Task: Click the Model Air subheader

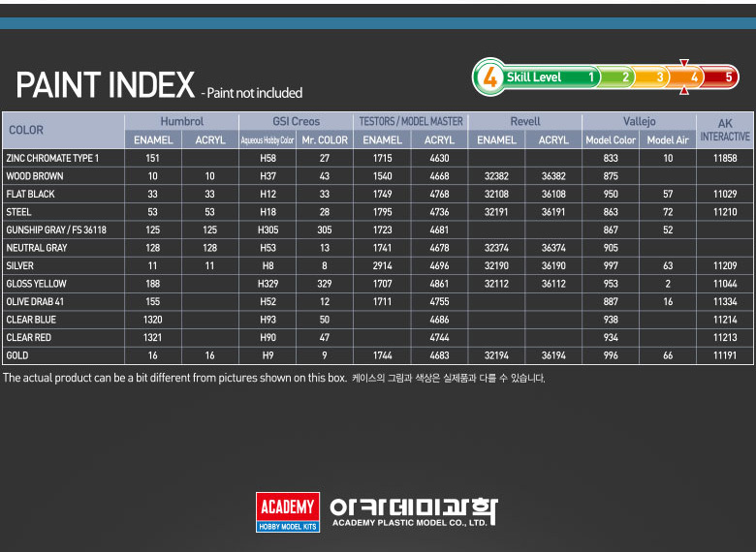Action: point(668,140)
